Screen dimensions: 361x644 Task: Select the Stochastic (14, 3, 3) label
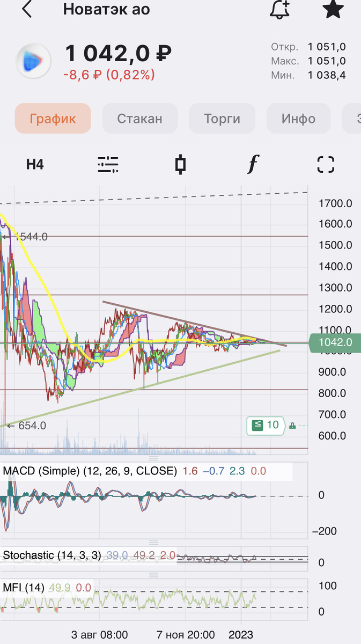tap(51, 555)
